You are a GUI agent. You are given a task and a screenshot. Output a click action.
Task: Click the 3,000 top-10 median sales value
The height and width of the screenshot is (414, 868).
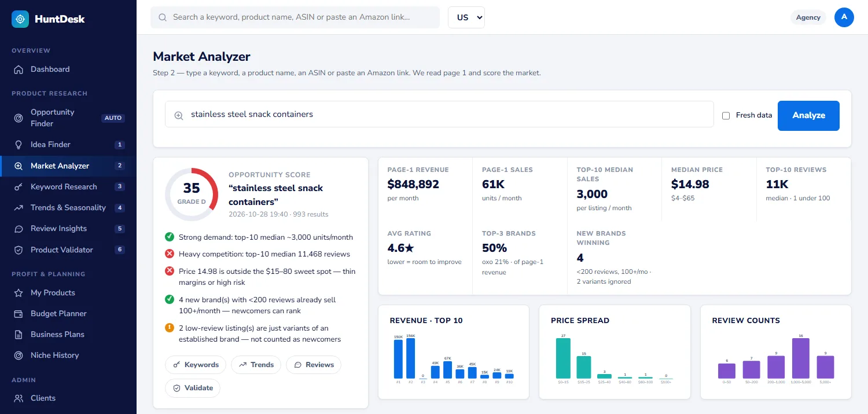click(x=593, y=195)
